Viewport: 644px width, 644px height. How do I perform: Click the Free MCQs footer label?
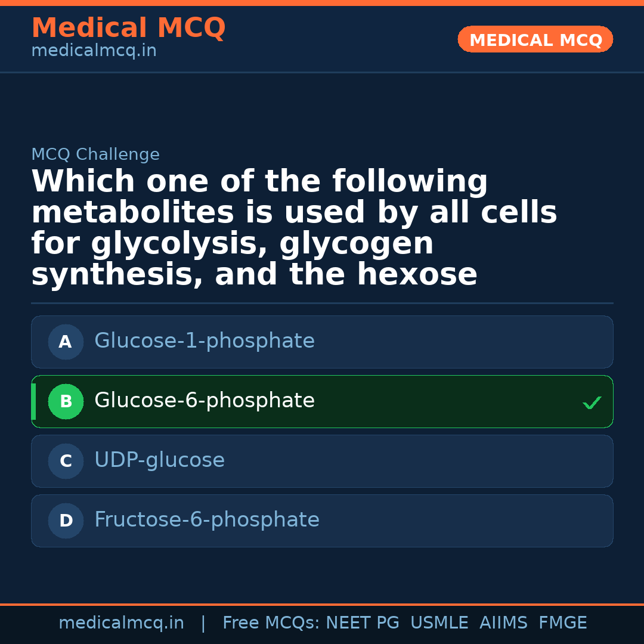pos(271,623)
